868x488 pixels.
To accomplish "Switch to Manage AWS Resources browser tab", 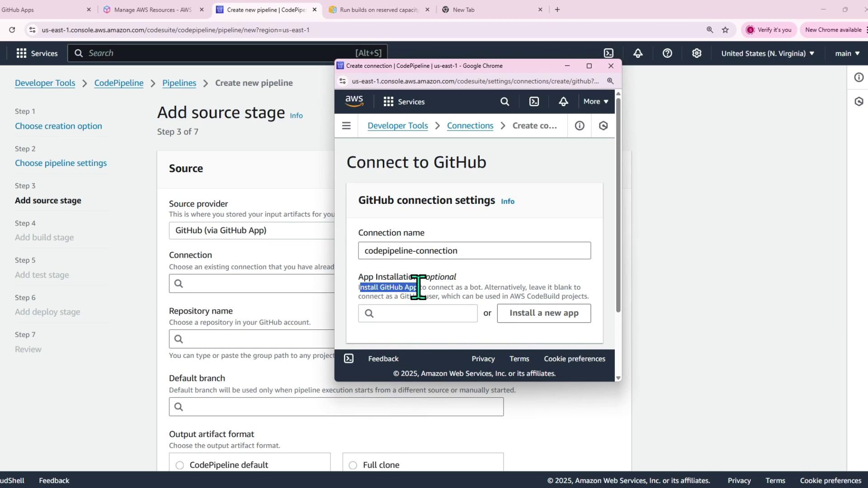I will pos(152,9).
